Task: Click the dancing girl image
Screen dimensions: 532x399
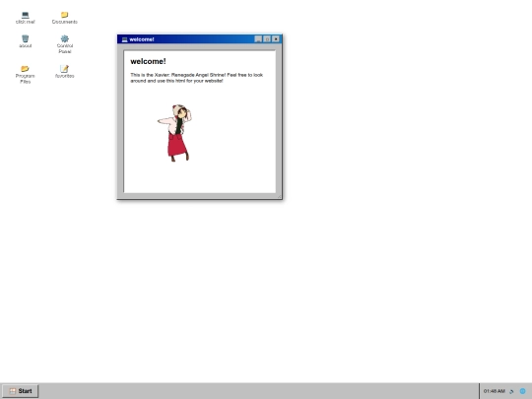Action: click(174, 133)
